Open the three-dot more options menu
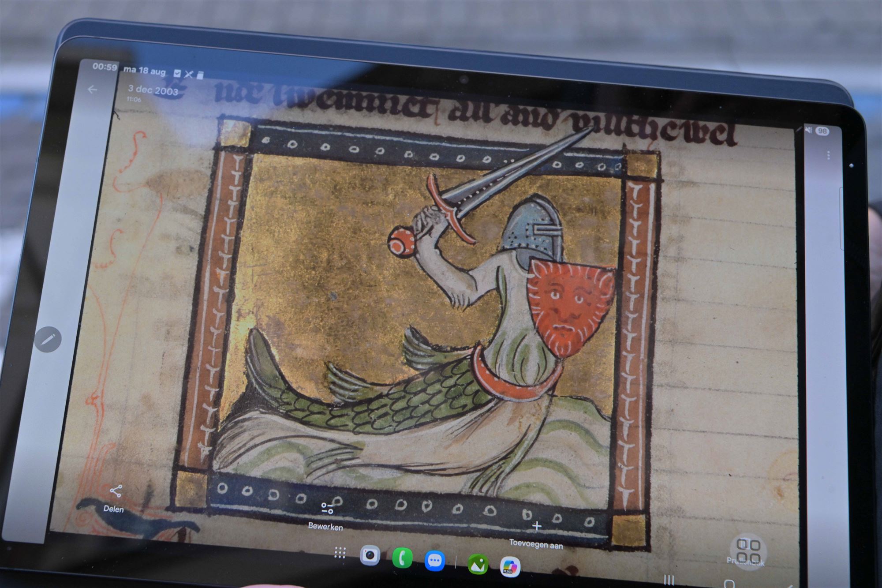Viewport: 882px width, 588px height. (829, 155)
